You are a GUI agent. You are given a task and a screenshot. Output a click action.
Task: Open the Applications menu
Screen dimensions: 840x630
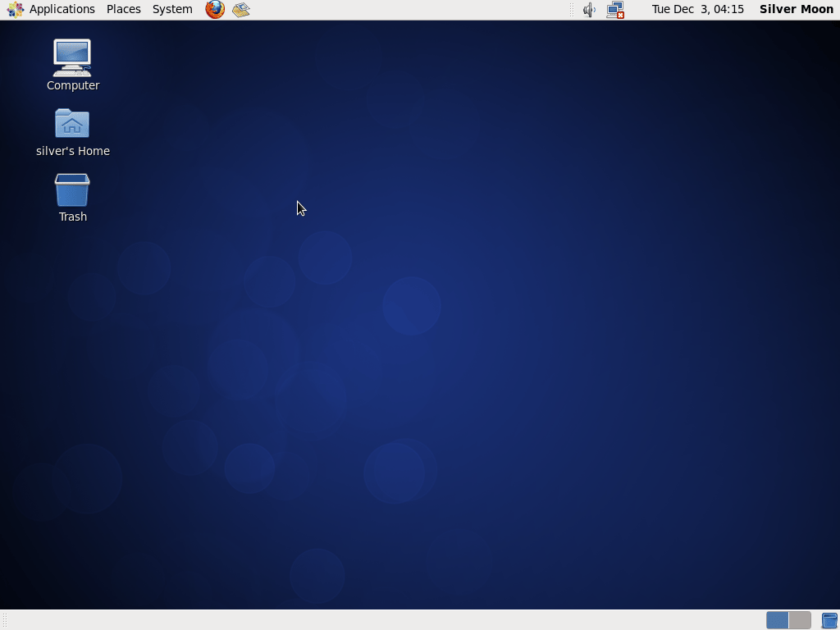[x=62, y=10]
